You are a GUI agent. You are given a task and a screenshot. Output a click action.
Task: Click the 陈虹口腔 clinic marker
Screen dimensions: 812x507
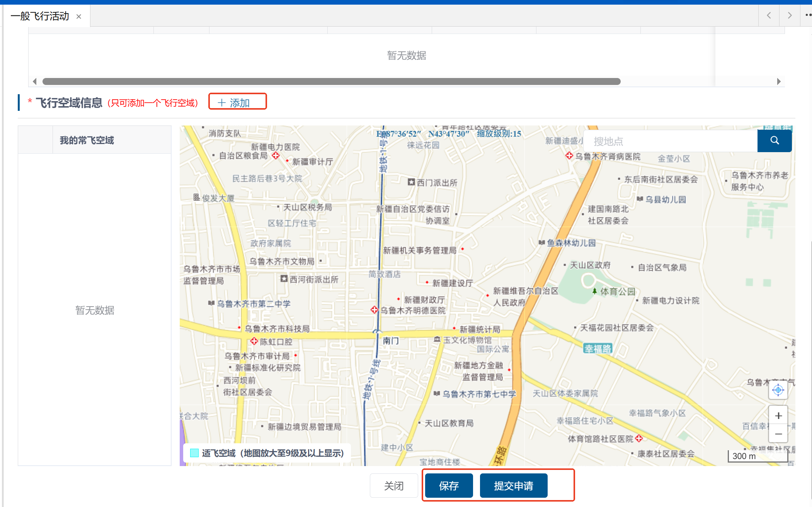(x=254, y=341)
